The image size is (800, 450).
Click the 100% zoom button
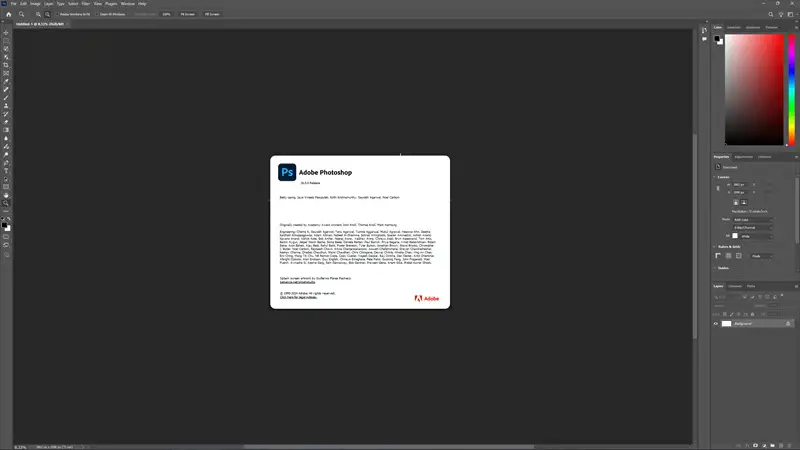pos(166,14)
